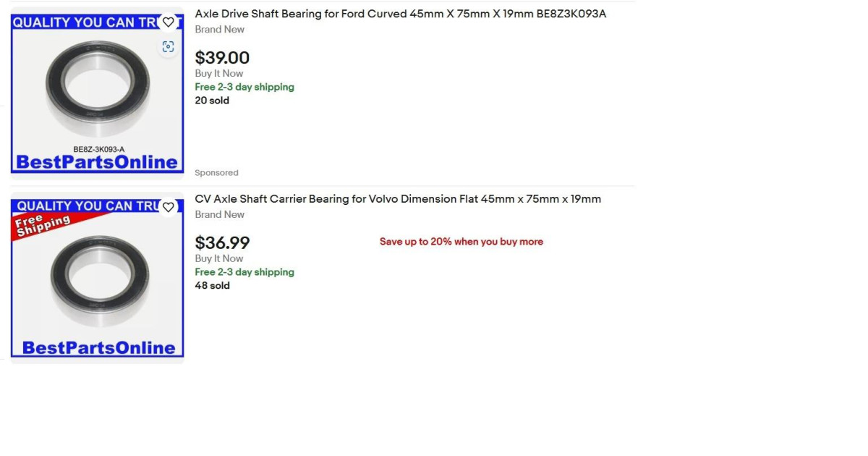868x456 pixels.
Task: Click '20 sold' on the Ford listing
Action: click(x=211, y=101)
